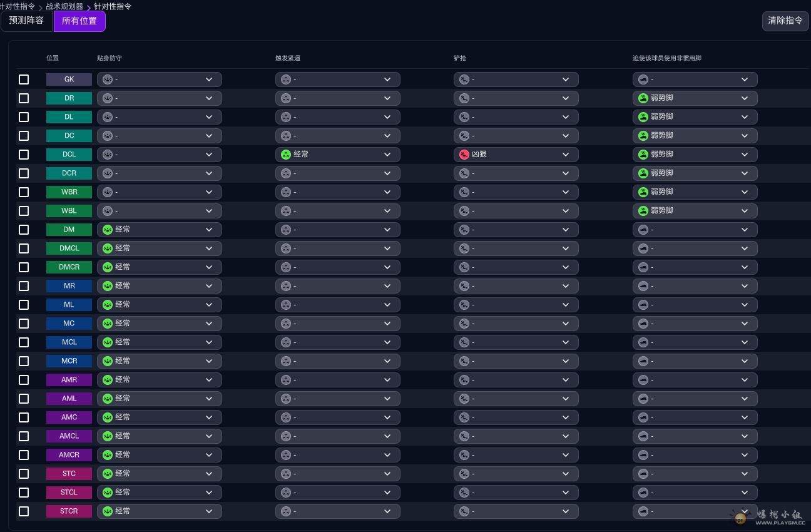The image size is (811, 532).
Task: Click green pressing icon in DCL row
Action: pos(286,155)
